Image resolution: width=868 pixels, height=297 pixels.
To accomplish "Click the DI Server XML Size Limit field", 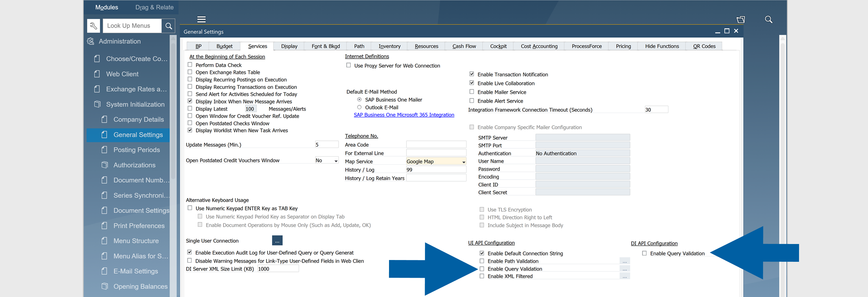I will pos(278,269).
